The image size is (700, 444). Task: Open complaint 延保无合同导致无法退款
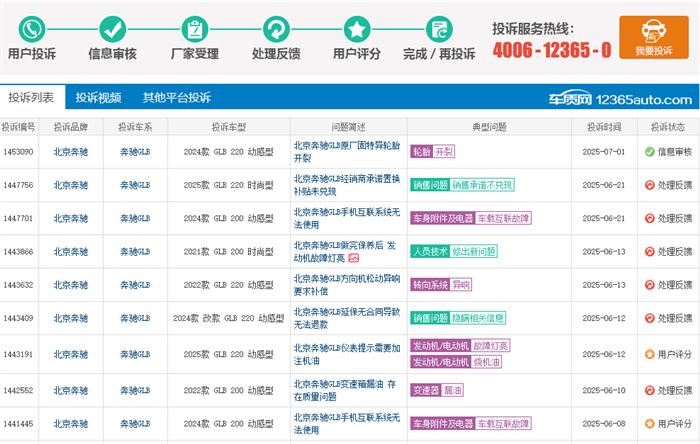(347, 318)
